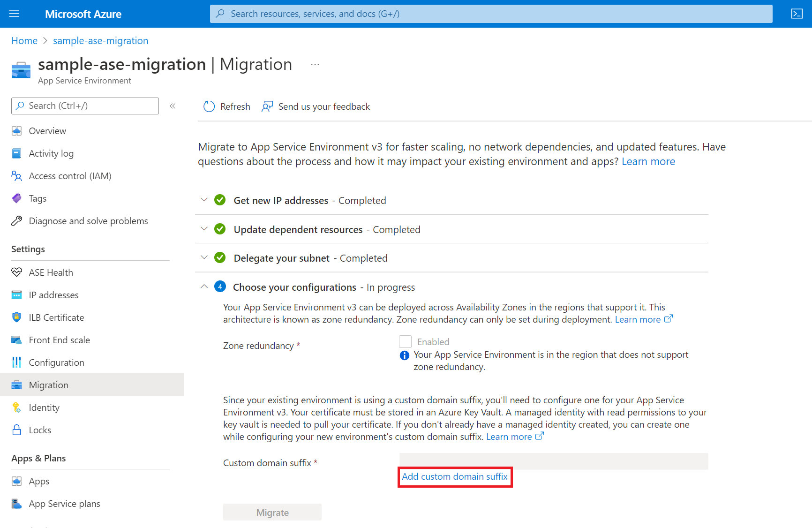This screenshot has width=812, height=528.
Task: Toggle the Zone redundancy Enabled checkbox
Action: (x=406, y=341)
